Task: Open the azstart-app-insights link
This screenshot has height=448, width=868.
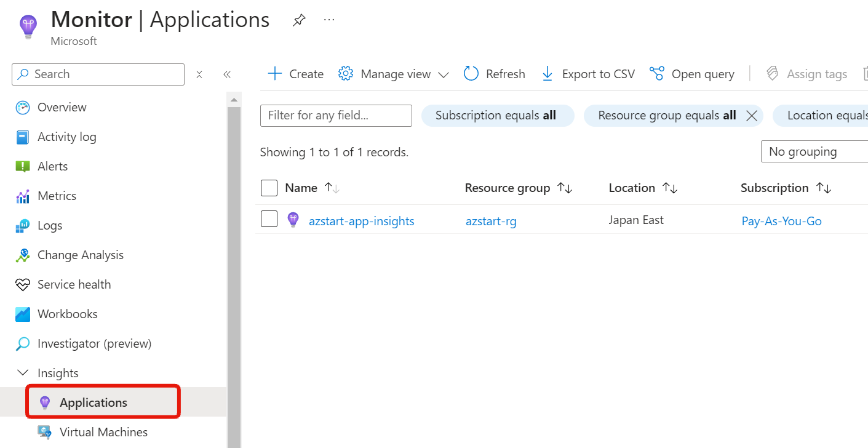Action: coord(362,221)
